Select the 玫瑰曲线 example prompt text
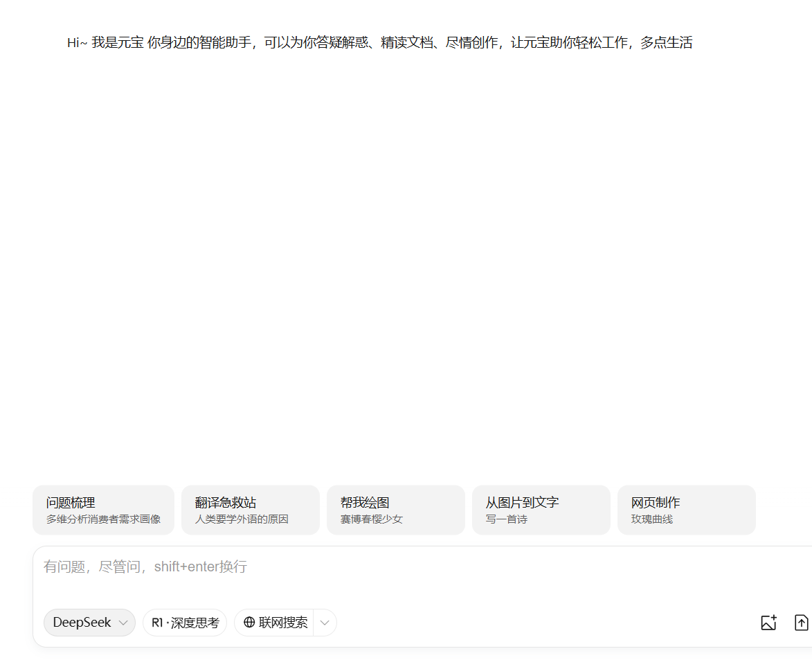Viewport: 812px width, 660px height. click(x=651, y=519)
